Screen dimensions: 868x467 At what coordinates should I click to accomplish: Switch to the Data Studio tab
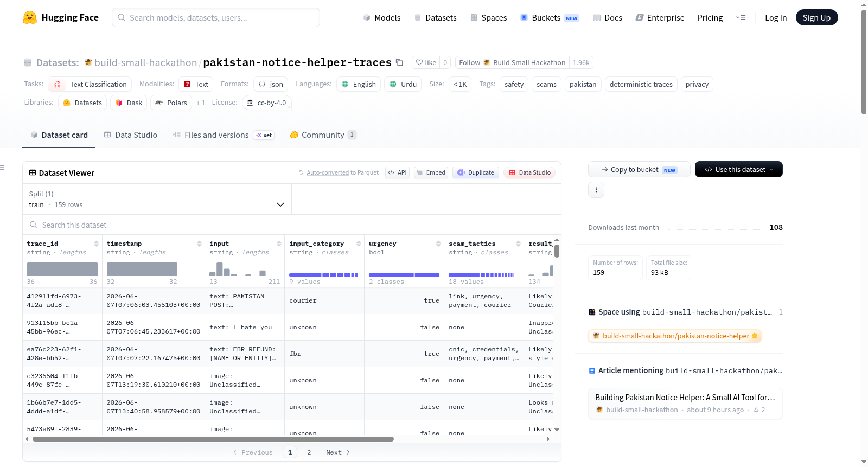tap(131, 135)
